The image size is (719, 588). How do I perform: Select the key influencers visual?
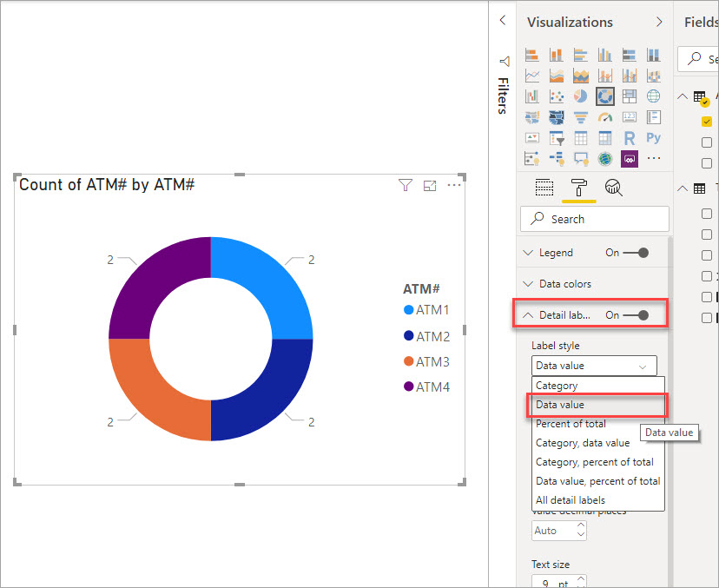click(532, 159)
